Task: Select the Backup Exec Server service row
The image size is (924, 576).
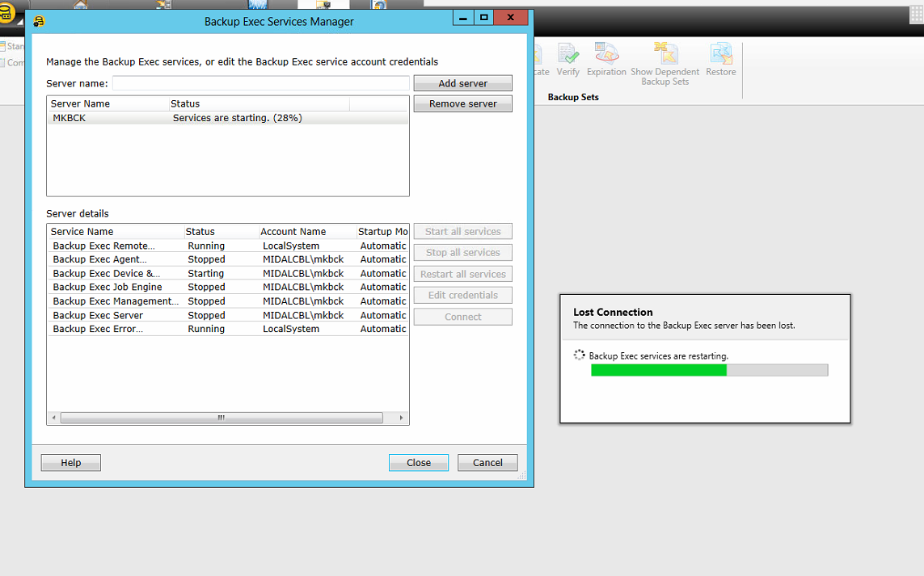Action: (x=98, y=315)
